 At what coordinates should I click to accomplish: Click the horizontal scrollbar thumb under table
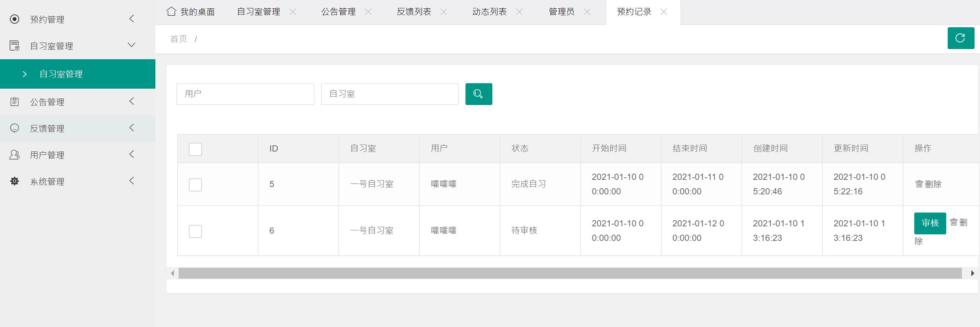570,273
